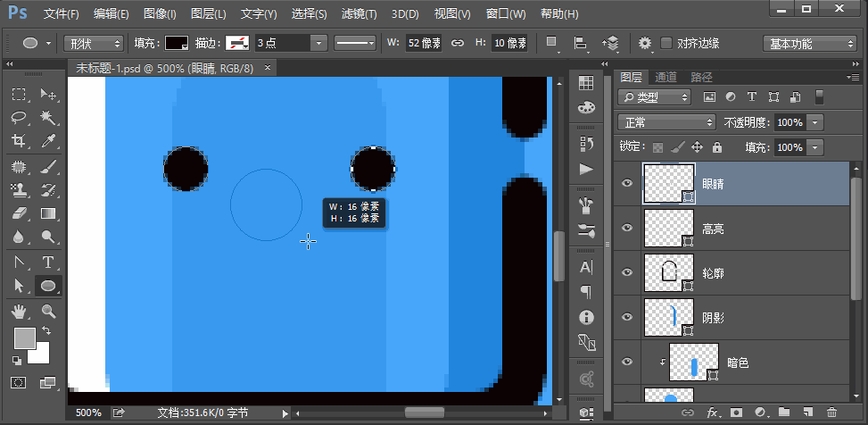
Task: Select the Horizontal Type tool
Action: coord(48,262)
